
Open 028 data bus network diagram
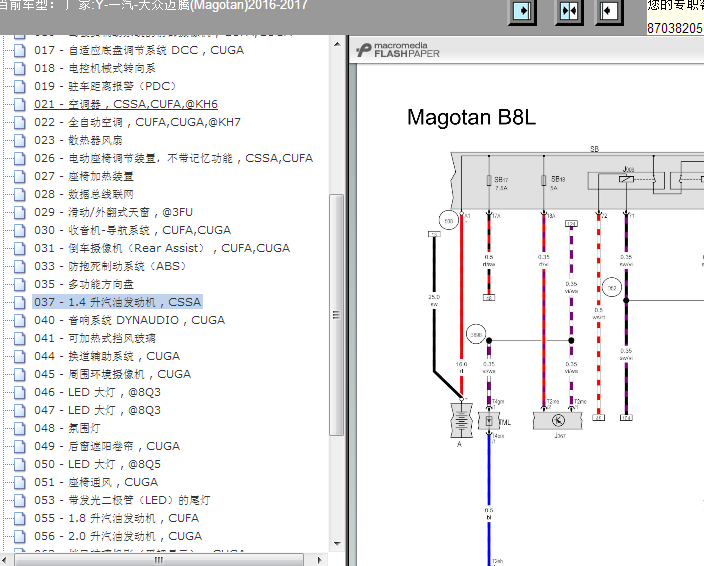point(84,194)
